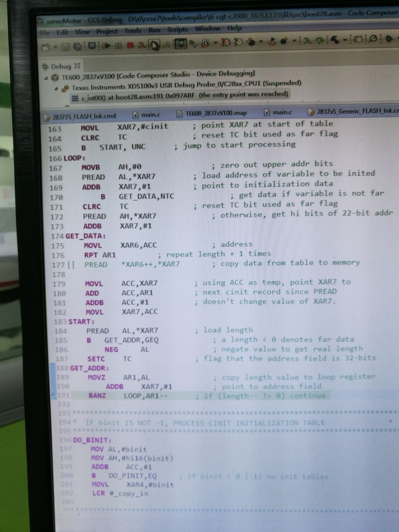Click the 'RPT AR1' instruction on line 176

click(100, 255)
